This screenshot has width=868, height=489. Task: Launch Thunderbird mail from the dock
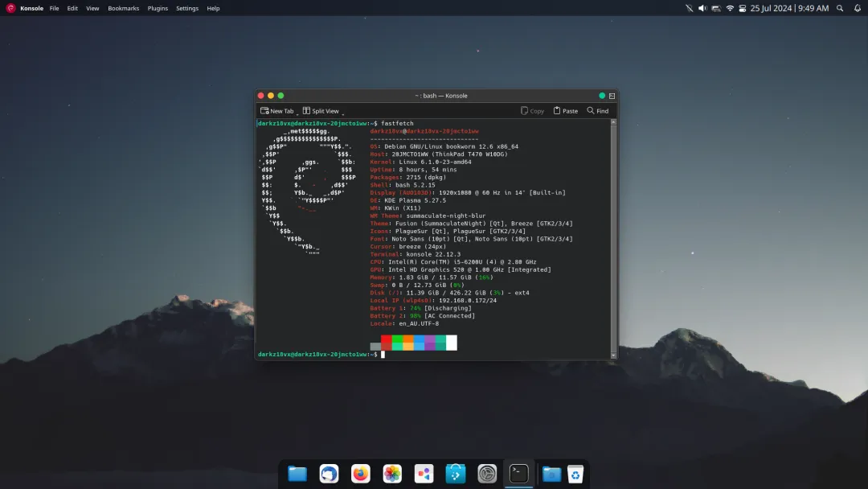[x=329, y=474]
